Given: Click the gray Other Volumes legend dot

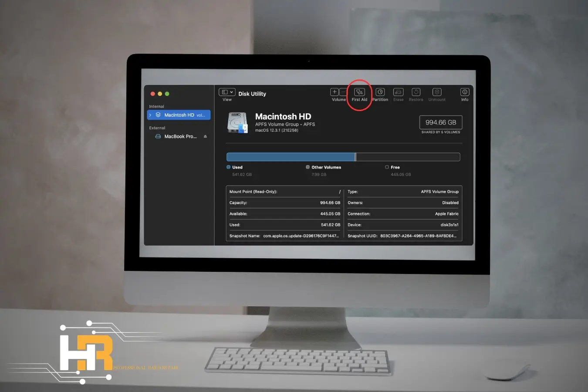Looking at the screenshot, I should click(308, 167).
